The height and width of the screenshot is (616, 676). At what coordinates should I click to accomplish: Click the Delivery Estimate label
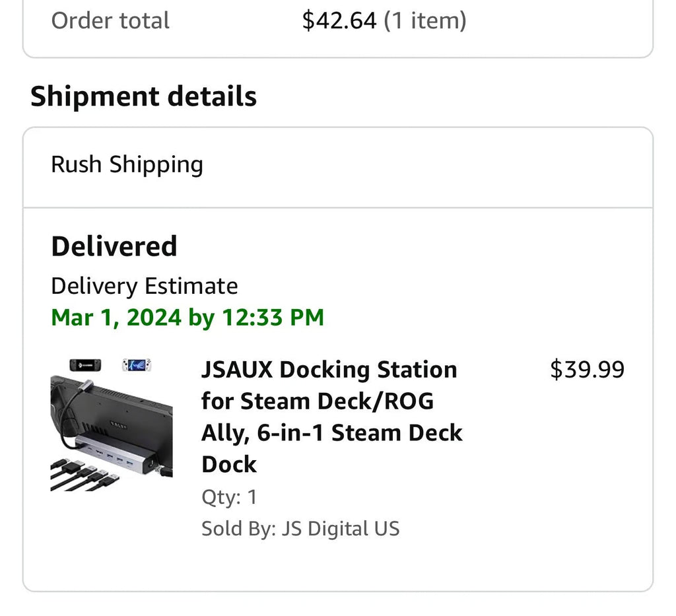(x=145, y=286)
